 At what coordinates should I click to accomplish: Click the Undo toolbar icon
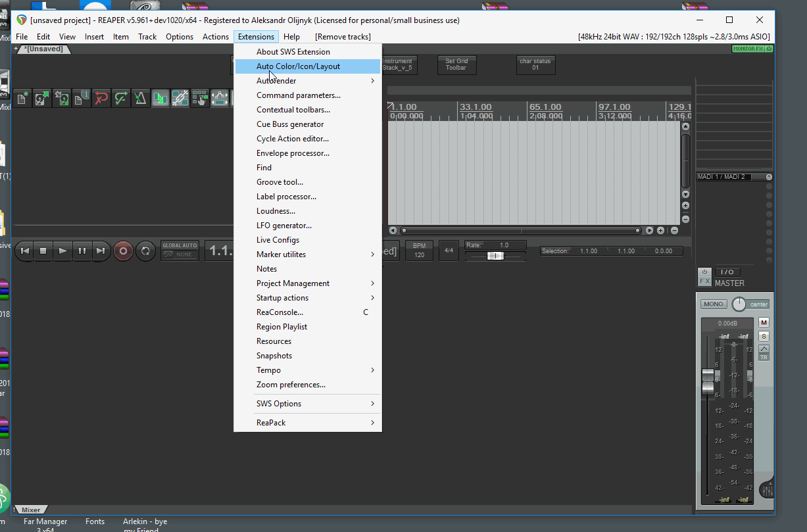101,99
